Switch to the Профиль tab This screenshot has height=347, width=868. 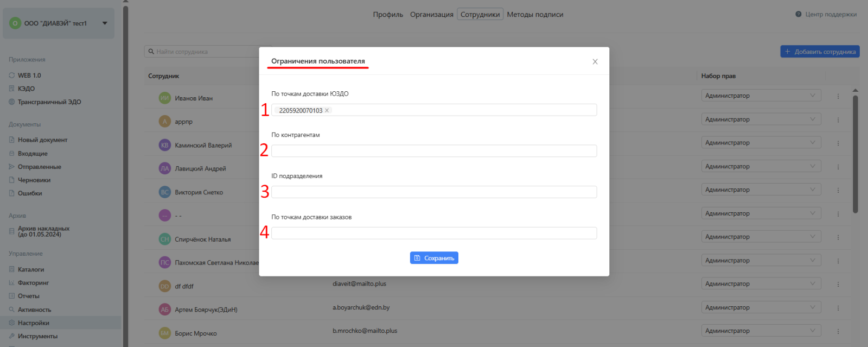tap(388, 15)
